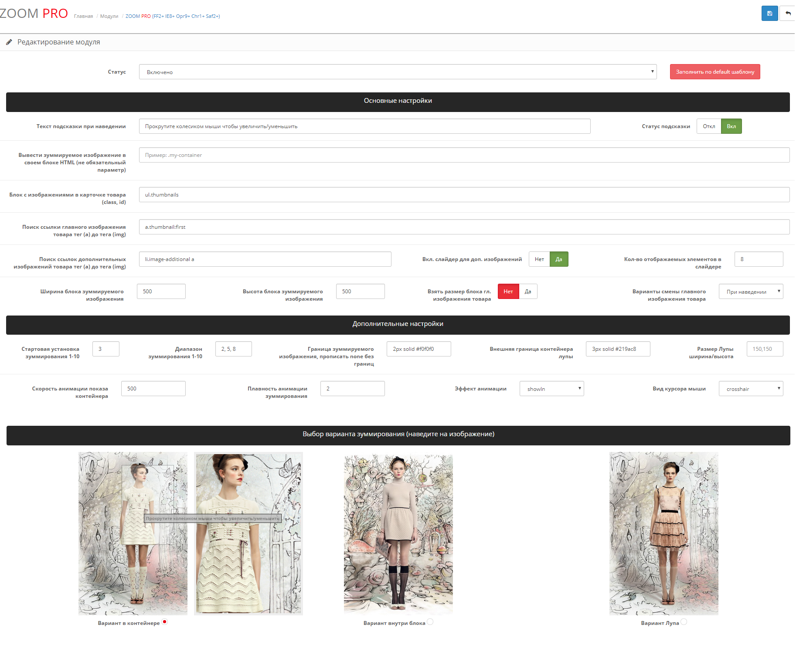The height and width of the screenshot is (672, 803).
Task: Open Модули breadcrumb link
Action: click(x=109, y=17)
